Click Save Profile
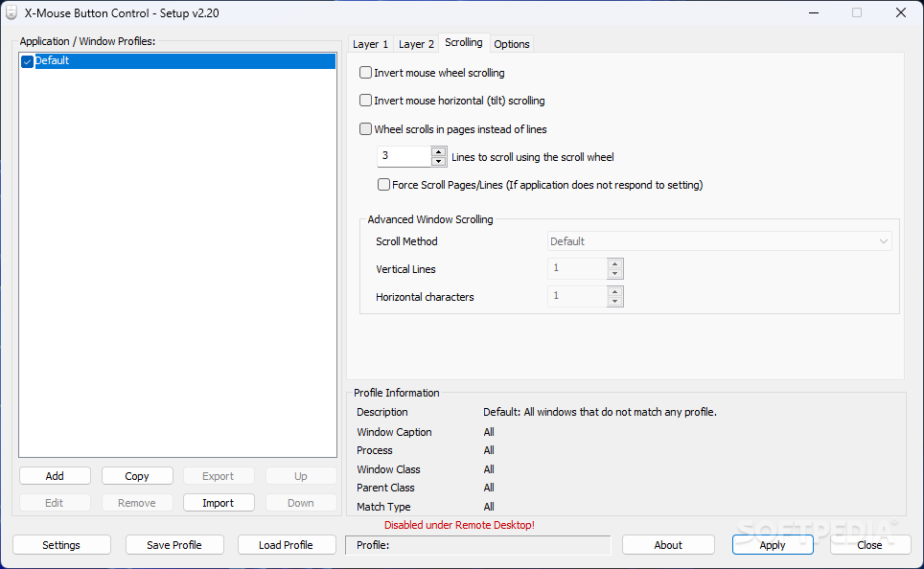 174,545
